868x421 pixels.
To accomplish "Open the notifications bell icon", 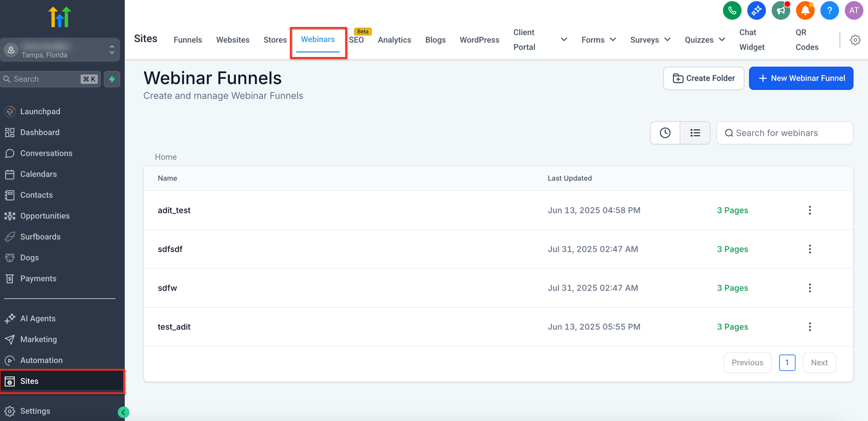I will (x=805, y=10).
